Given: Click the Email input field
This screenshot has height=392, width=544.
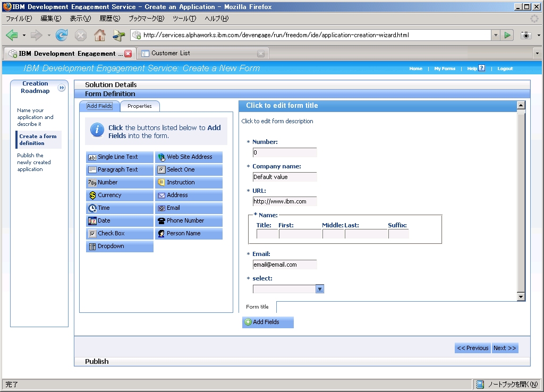Looking at the screenshot, I should [285, 265].
